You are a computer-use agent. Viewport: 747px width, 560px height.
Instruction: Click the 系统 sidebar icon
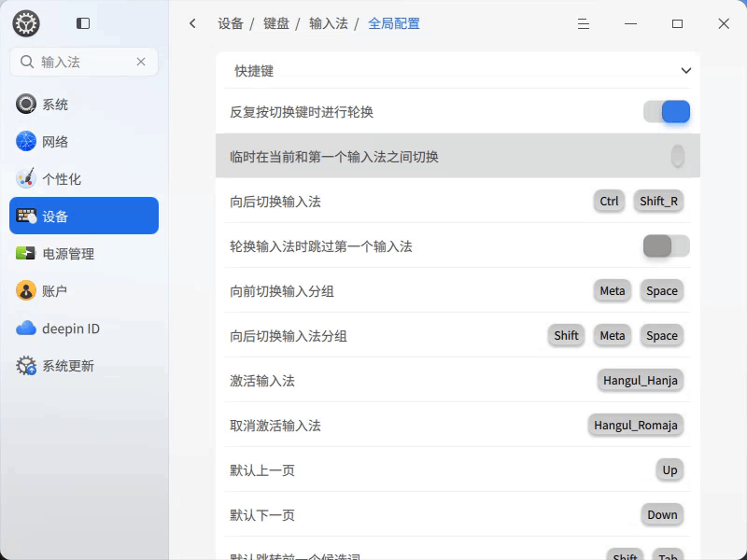[x=26, y=104]
